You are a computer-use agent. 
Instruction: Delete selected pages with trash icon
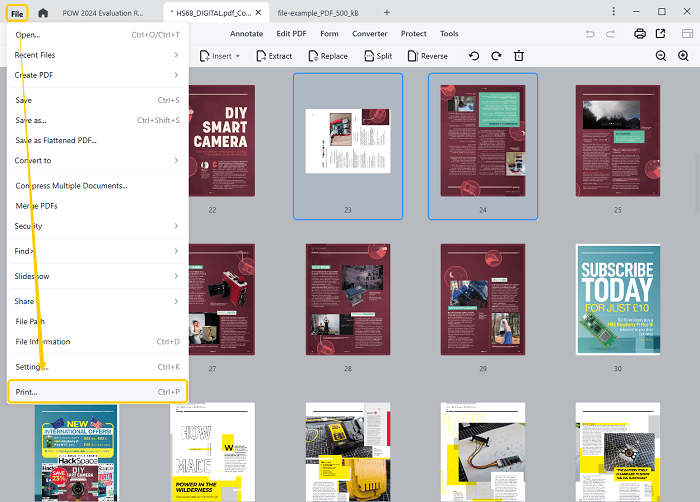[518, 56]
